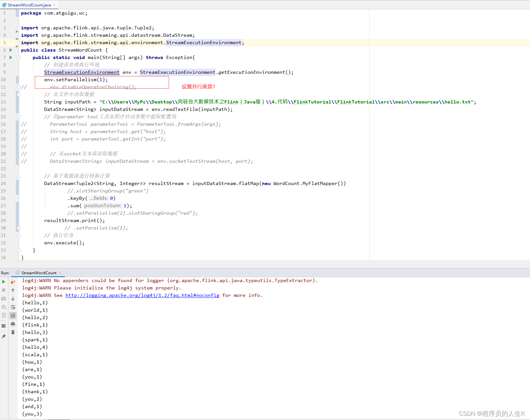This screenshot has height=420, width=530.
Task: Click the exit process icon
Action: click(4, 315)
